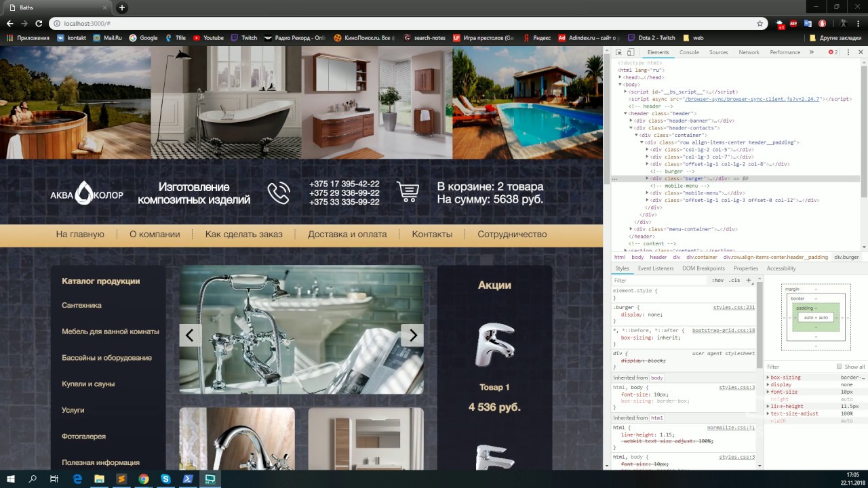This screenshot has width=868, height=488.
Task: Toggle the device toolbar icon
Action: [x=630, y=52]
